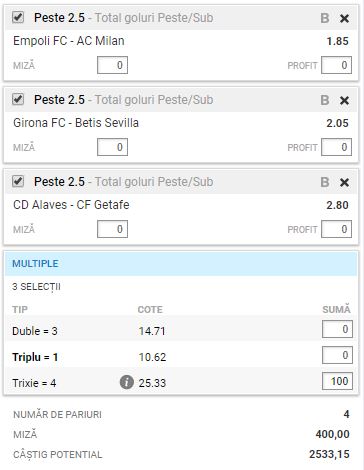The height and width of the screenshot is (470, 364).
Task: Click the Profit field for Alaves match
Action: (336, 229)
